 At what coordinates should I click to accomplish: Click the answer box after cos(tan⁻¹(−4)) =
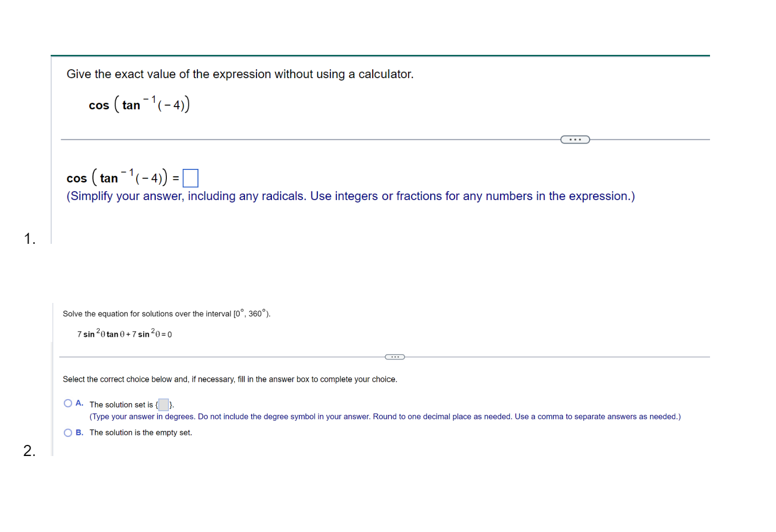(x=190, y=178)
